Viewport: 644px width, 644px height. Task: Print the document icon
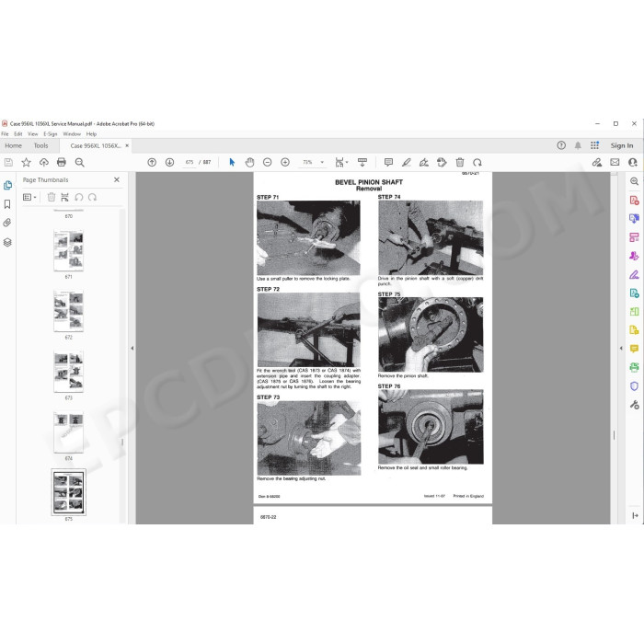point(62,162)
